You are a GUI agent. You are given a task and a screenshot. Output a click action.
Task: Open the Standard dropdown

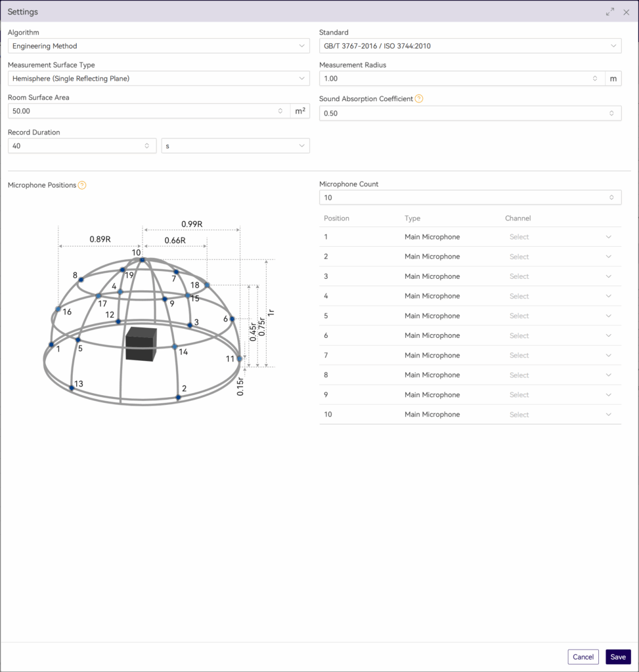[x=470, y=46]
